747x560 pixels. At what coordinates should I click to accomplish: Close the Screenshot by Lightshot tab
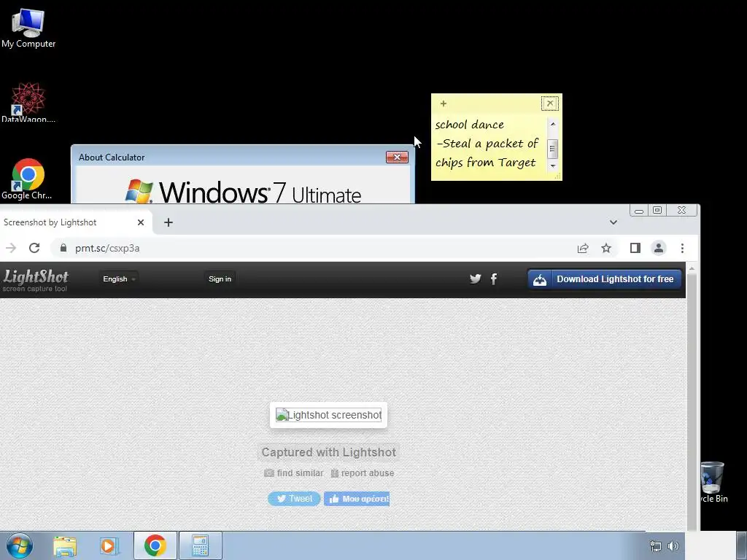pos(141,222)
